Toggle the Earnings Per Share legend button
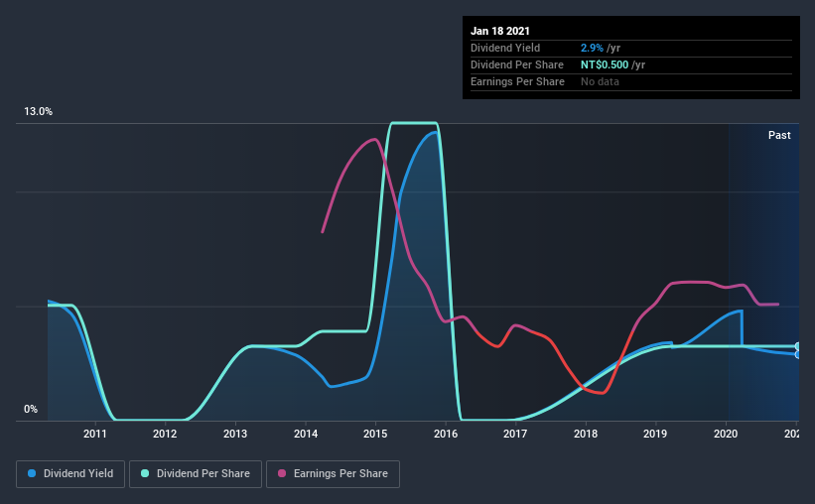This screenshot has width=815, height=504. [x=334, y=474]
